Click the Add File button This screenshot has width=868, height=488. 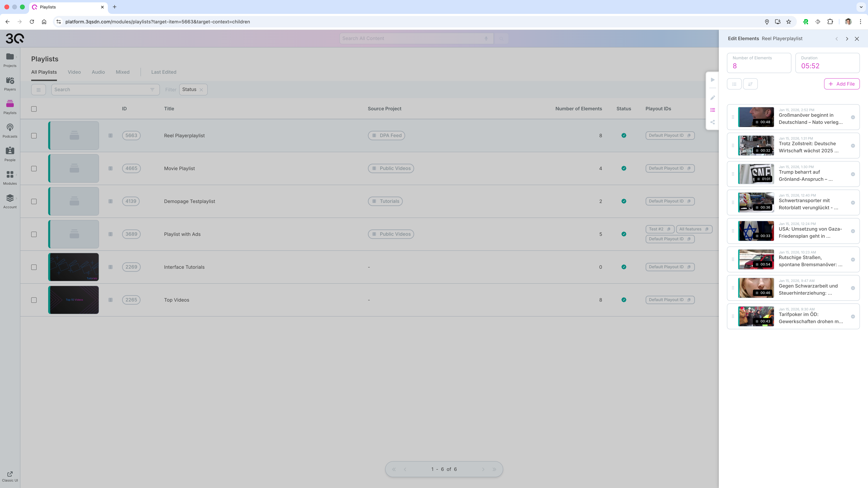pos(841,84)
